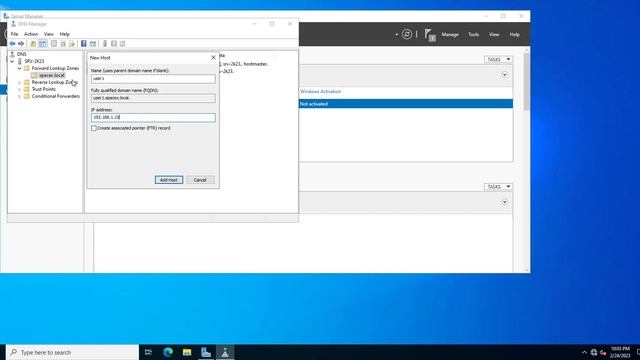The height and width of the screenshot is (360, 640).
Task: Click the Up one level folder toolbar icon
Action: 33,44
